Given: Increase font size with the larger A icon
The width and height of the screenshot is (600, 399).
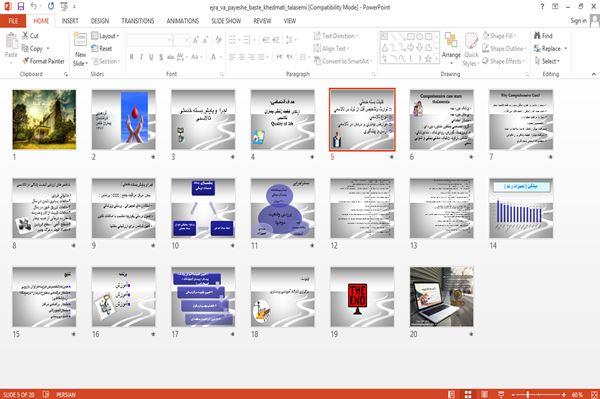Looking at the screenshot, I should (196, 40).
